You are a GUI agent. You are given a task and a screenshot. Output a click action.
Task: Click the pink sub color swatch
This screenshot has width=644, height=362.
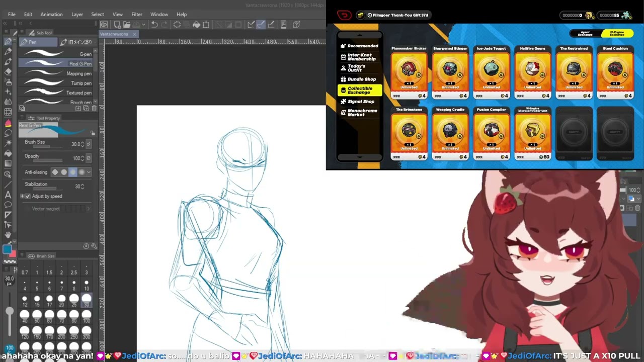coord(14,253)
